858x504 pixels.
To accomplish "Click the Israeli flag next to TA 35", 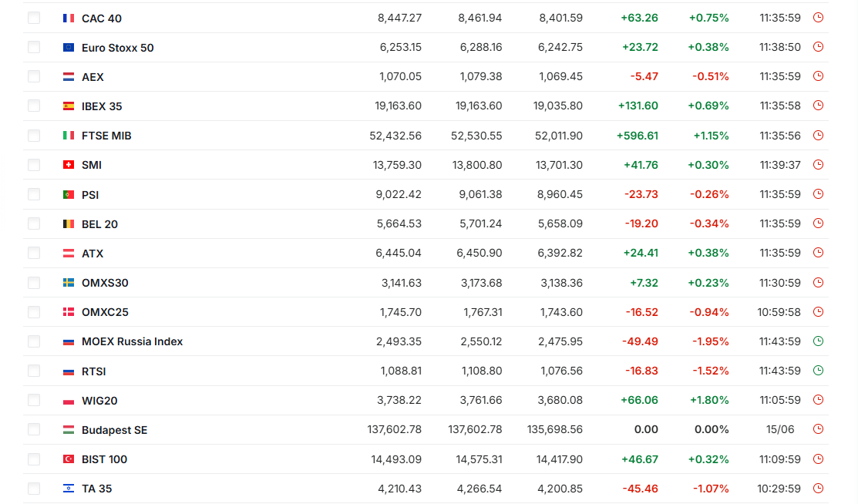I will pyautogui.click(x=69, y=489).
